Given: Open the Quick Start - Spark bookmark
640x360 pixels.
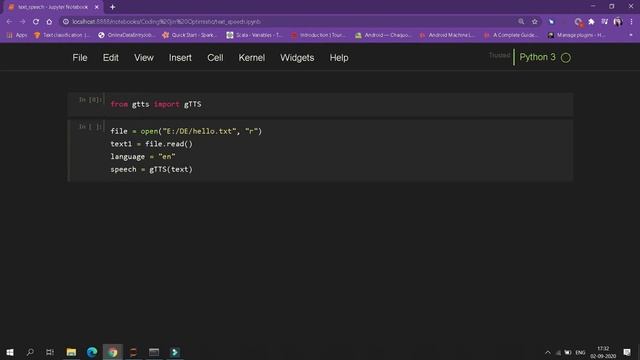Looking at the screenshot, I should (189, 36).
